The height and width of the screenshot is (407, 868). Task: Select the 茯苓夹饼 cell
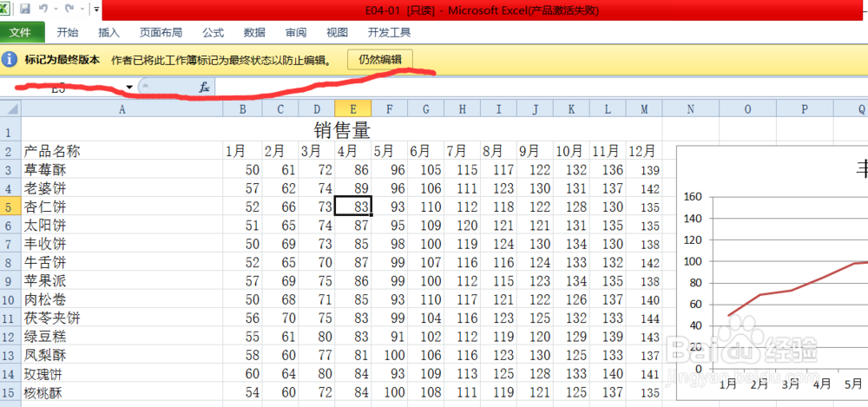click(122, 318)
